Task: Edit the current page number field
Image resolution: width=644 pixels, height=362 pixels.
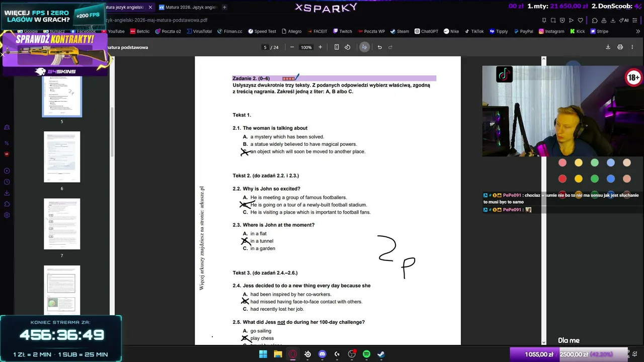Action: (x=265, y=47)
